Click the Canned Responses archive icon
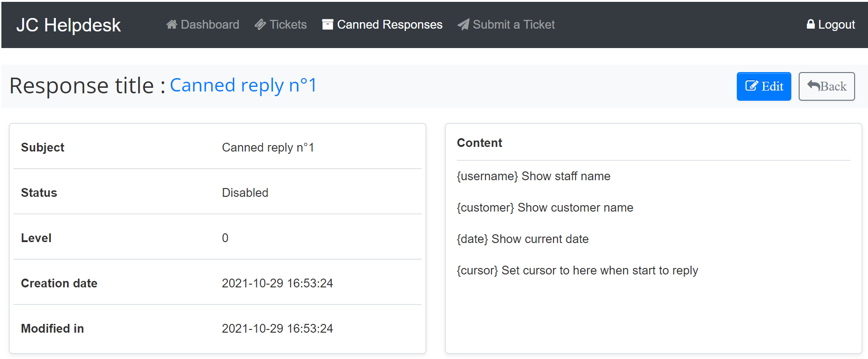 (328, 24)
